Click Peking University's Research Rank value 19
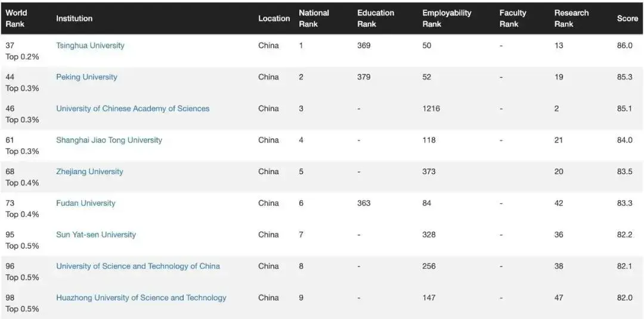Screen dimensions: 644x319 [559, 77]
